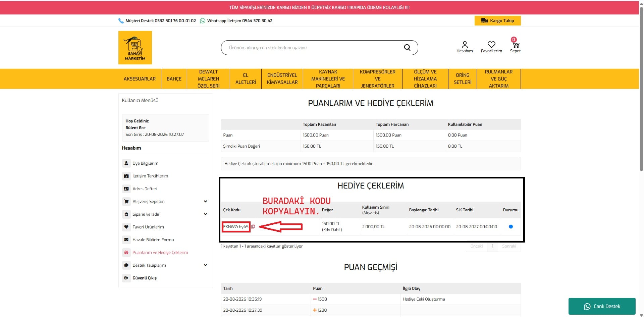Screen dimensions: 644x317
Task: Click Çek Kodu column header
Action: [x=232, y=210]
